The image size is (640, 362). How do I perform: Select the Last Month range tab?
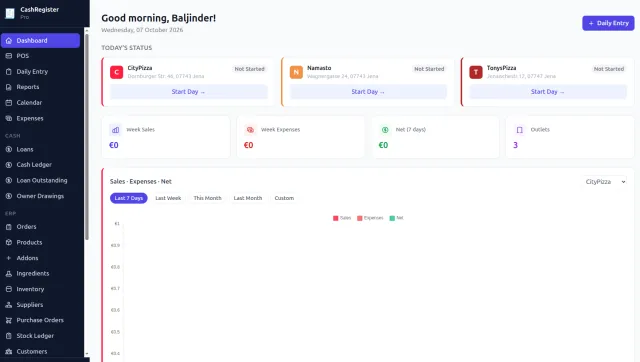point(248,198)
